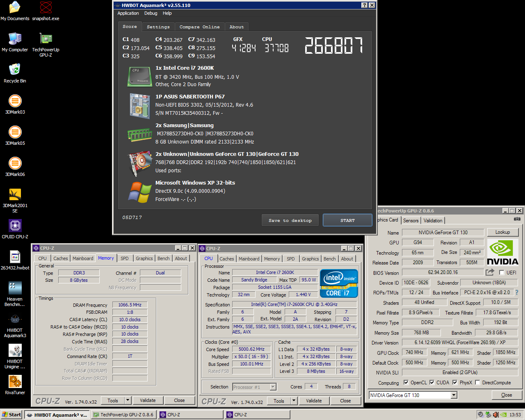Expand Tools dropdown arrow in CPU tab CPU-Z
Screen dimensions: 525x420
pos(294,401)
